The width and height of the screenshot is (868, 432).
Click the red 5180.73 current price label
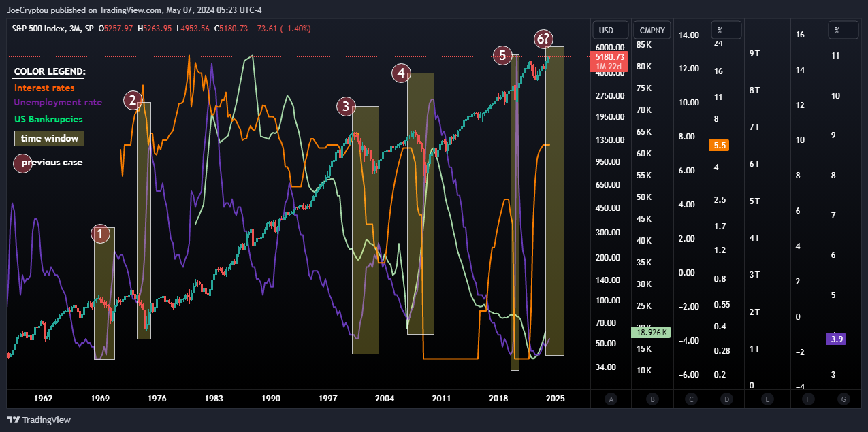pos(609,57)
